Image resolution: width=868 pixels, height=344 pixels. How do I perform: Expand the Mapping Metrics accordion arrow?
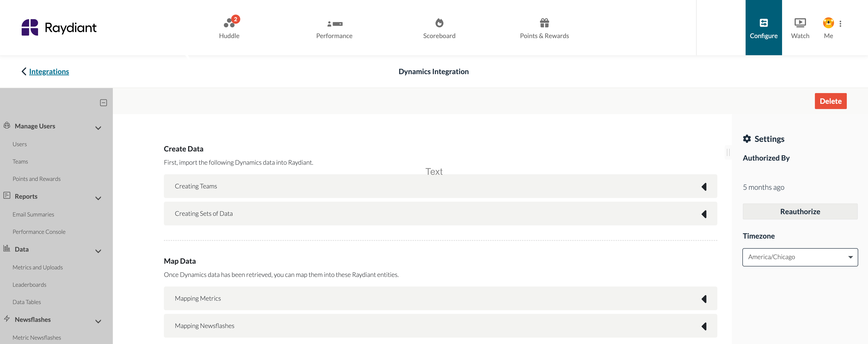click(704, 299)
